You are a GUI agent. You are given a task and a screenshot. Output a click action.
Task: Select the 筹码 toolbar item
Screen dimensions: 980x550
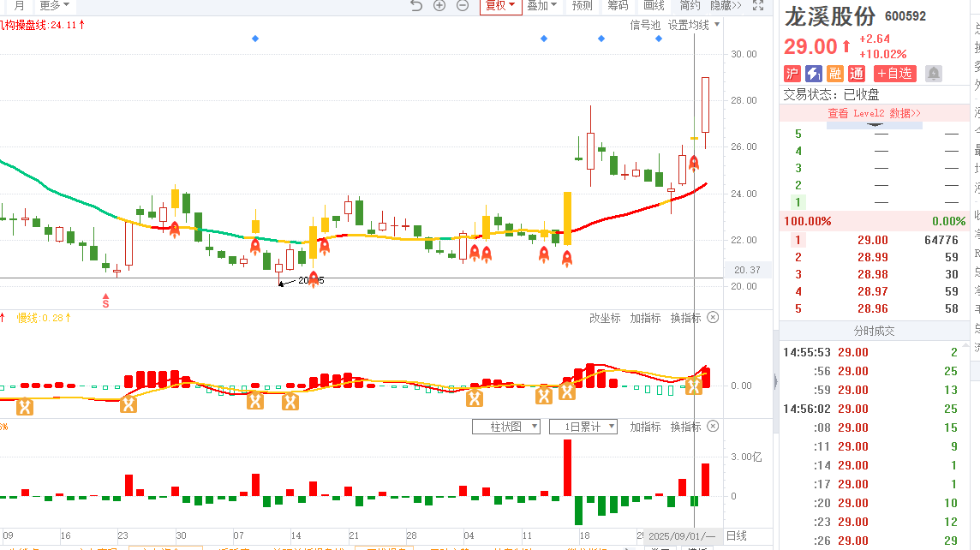tap(618, 6)
